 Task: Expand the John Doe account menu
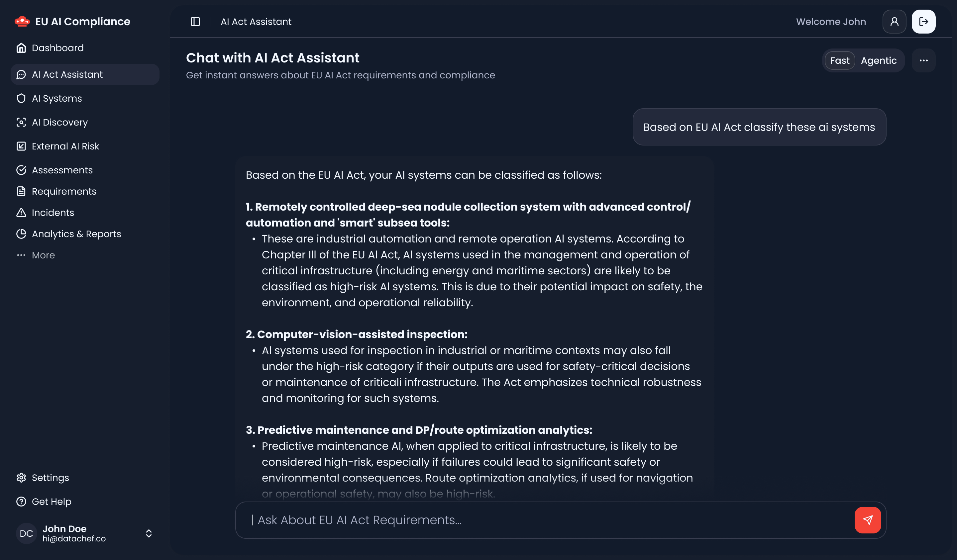(149, 533)
